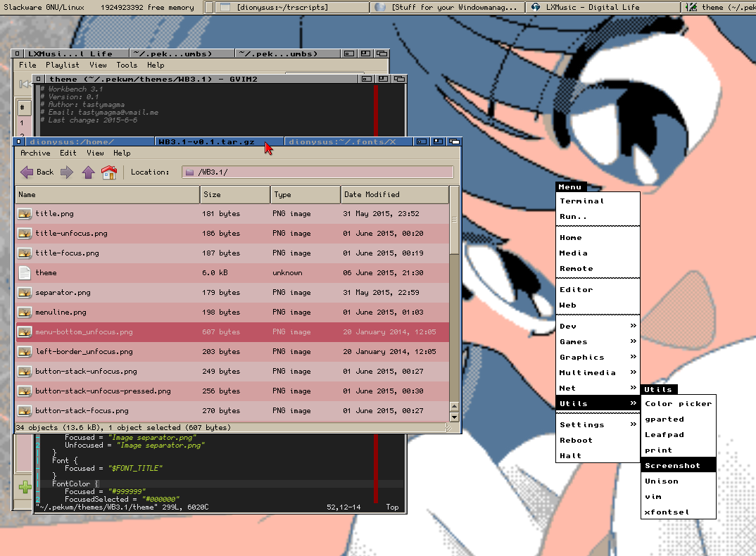756x556 pixels.
Task: Click the Forward arrow icon in archive manager
Action: click(67, 172)
